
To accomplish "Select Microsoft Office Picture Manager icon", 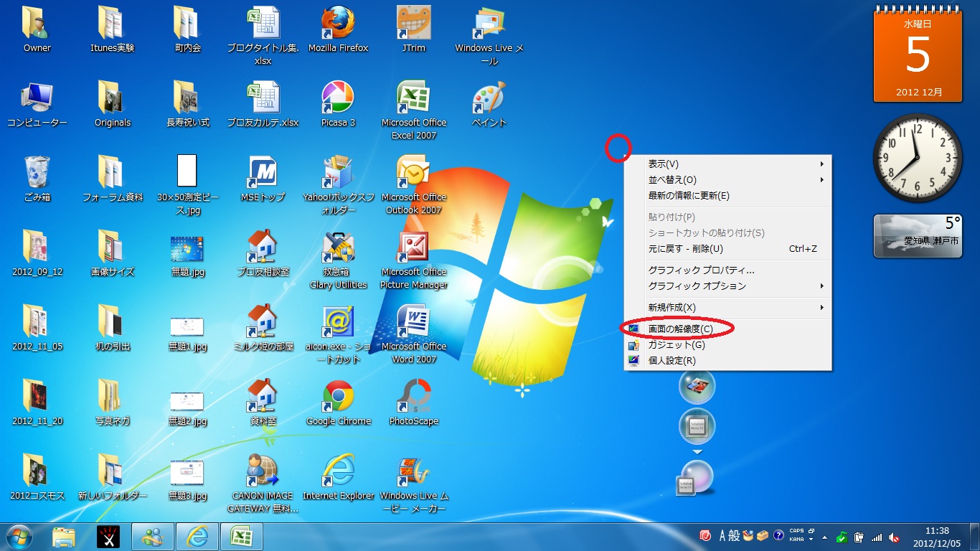I will [414, 260].
